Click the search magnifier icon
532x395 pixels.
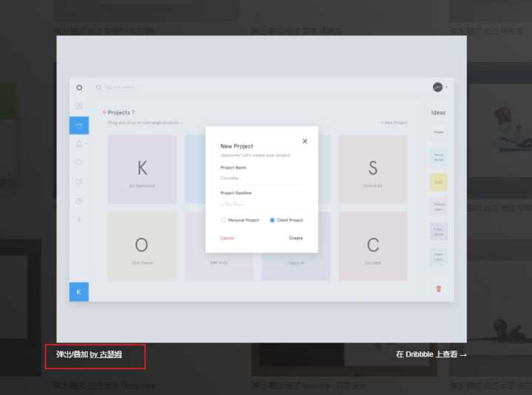click(x=98, y=87)
